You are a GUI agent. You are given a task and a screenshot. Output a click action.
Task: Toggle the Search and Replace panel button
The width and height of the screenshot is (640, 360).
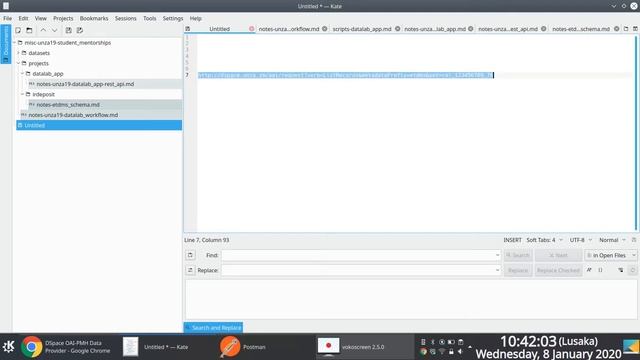(x=213, y=328)
